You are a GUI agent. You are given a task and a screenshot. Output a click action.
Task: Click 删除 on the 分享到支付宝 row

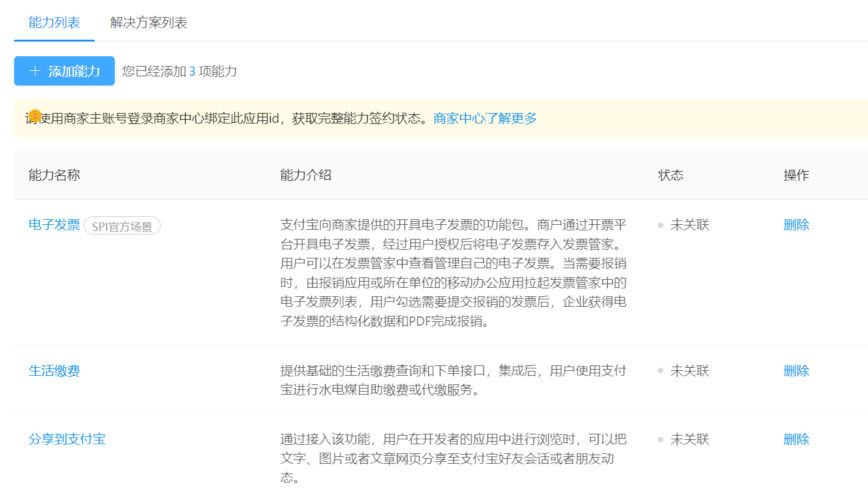[x=796, y=439]
